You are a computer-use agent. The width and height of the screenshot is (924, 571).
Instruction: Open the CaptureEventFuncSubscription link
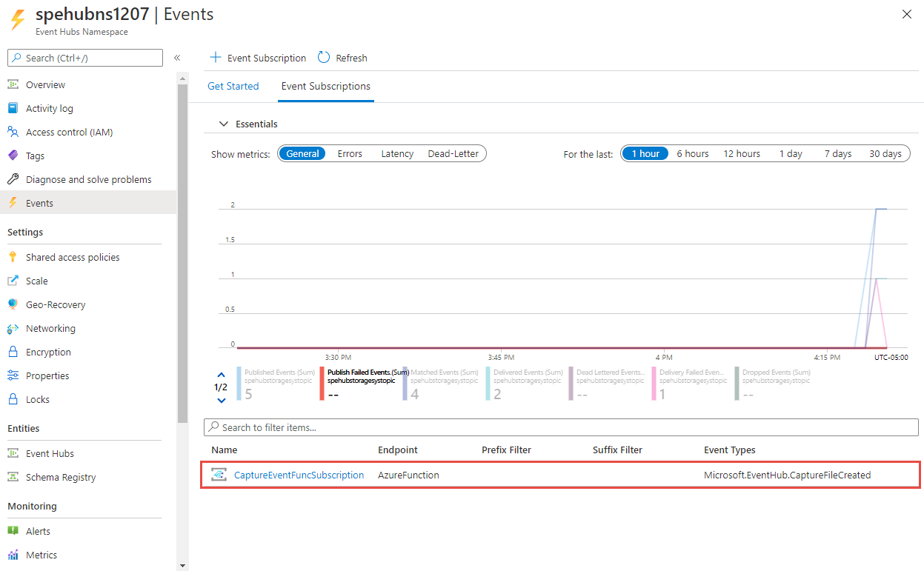[x=299, y=475]
